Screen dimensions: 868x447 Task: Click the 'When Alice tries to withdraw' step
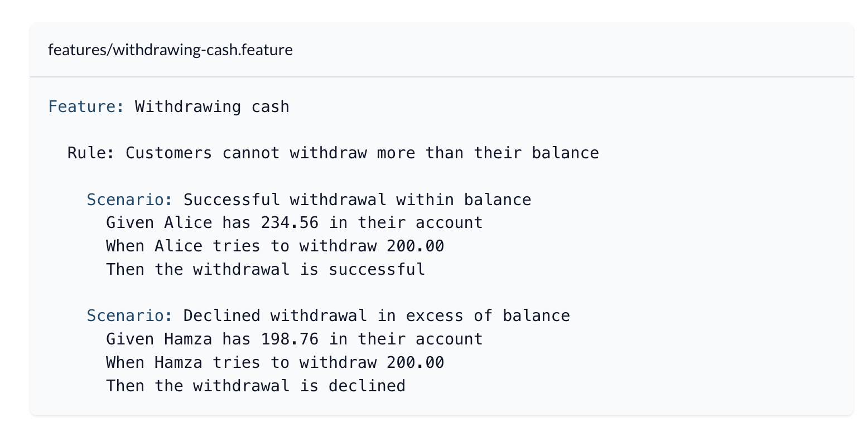click(241, 246)
